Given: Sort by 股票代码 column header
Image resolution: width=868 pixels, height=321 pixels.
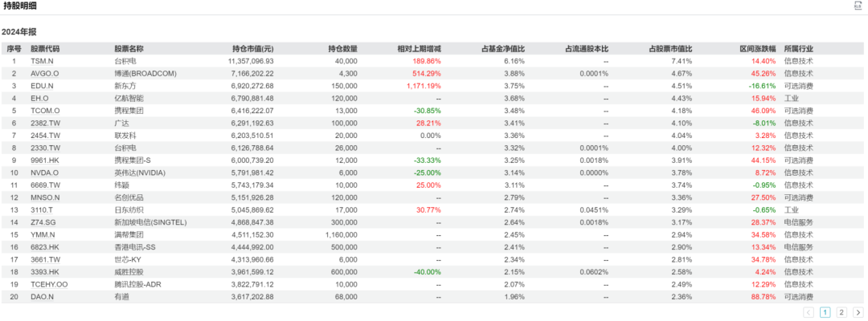Looking at the screenshot, I should (45, 49).
